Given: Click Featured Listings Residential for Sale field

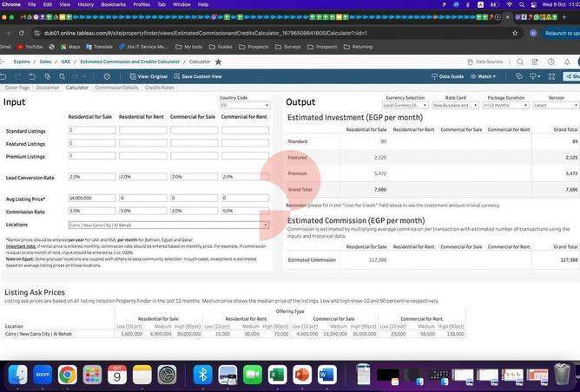Looking at the screenshot, I should (x=92, y=142).
